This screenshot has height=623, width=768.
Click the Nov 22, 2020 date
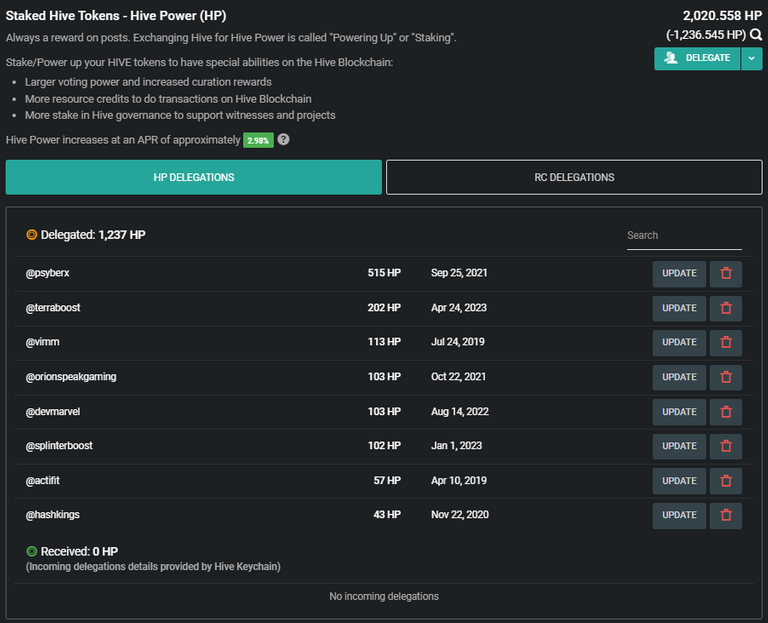[x=460, y=515]
